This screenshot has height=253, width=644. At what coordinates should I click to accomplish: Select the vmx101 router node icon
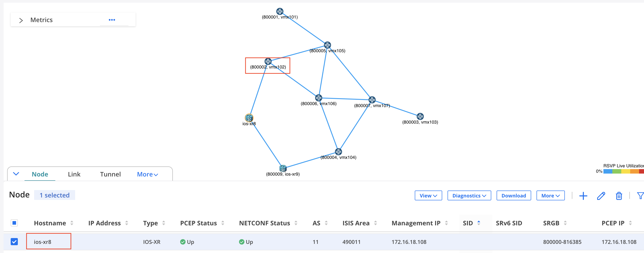[x=279, y=11]
